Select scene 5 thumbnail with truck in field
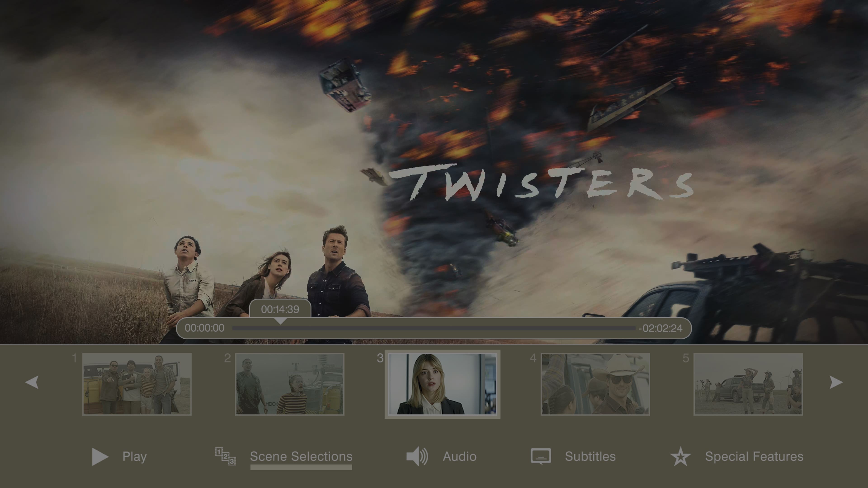The height and width of the screenshot is (488, 868). click(748, 384)
